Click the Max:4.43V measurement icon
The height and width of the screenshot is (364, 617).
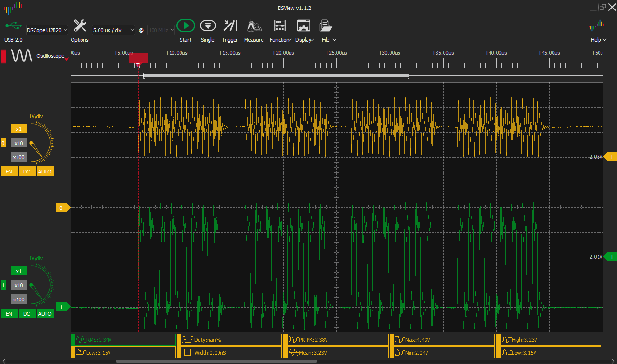click(400, 340)
